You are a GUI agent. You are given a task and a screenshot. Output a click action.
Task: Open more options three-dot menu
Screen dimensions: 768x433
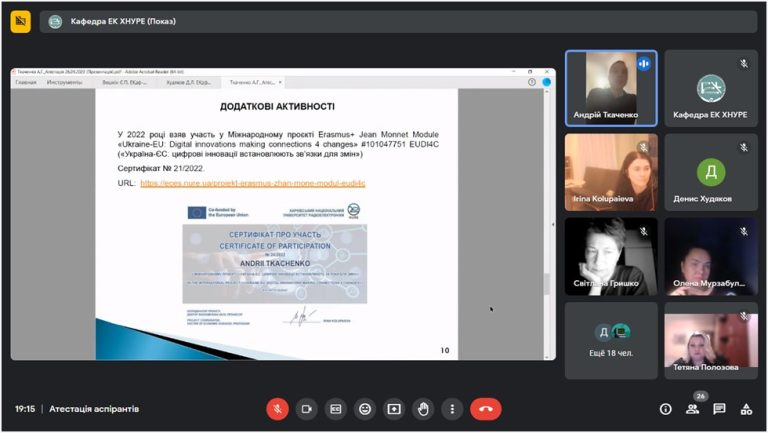[x=452, y=409]
